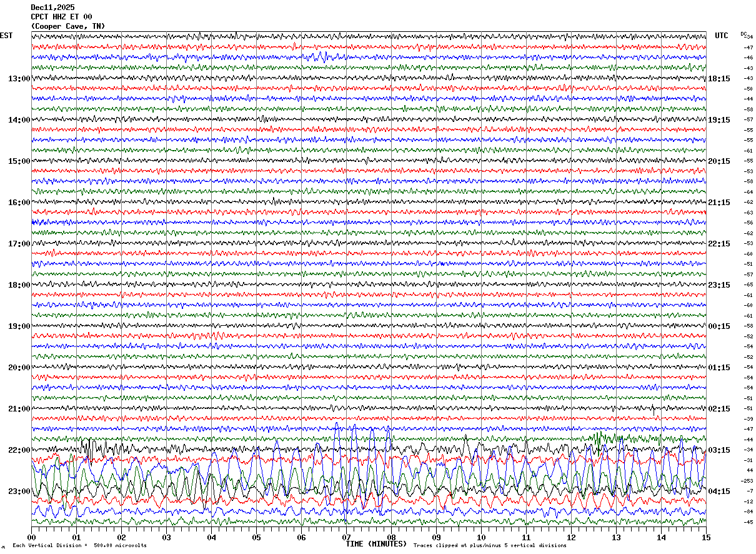Select the DC offset value -7

pos(749,491)
